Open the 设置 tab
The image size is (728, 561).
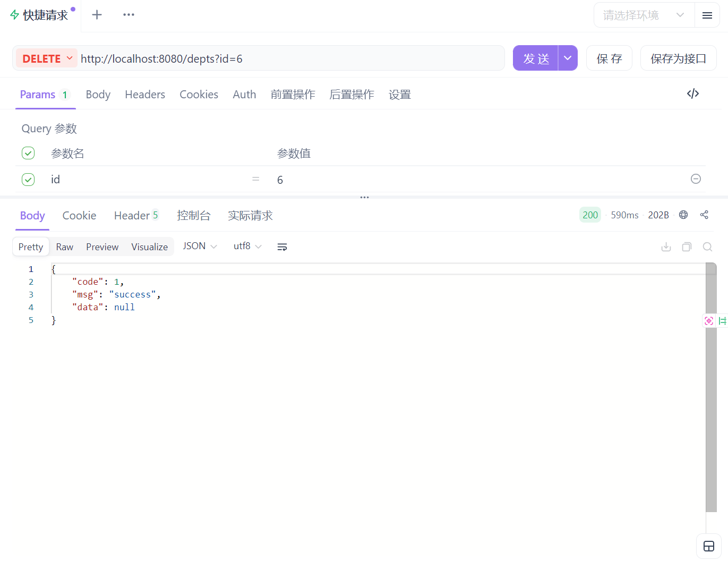tap(400, 95)
